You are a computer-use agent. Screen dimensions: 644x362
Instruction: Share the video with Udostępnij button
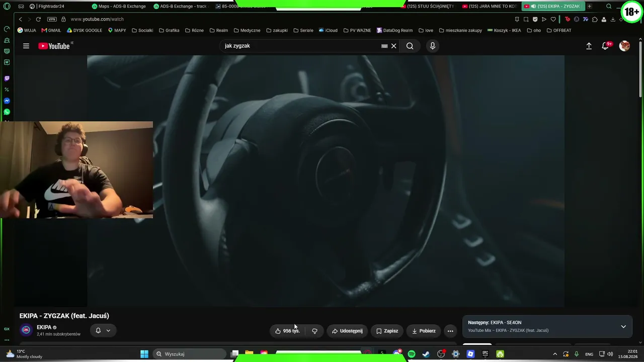[347, 331]
